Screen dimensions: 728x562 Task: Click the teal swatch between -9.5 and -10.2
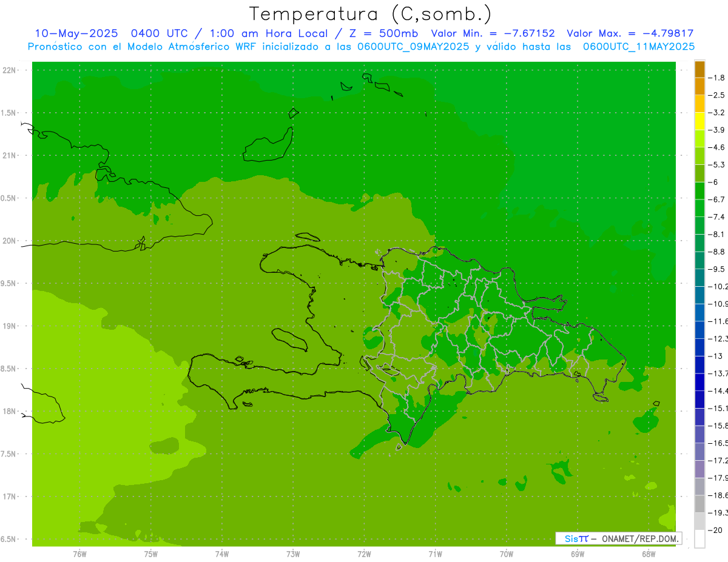(699, 278)
